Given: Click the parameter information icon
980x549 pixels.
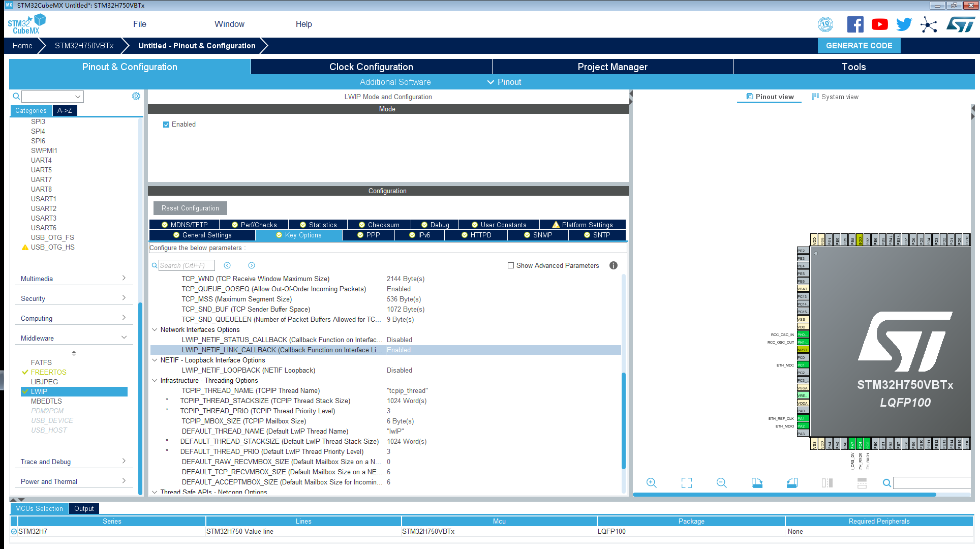Looking at the screenshot, I should point(614,265).
